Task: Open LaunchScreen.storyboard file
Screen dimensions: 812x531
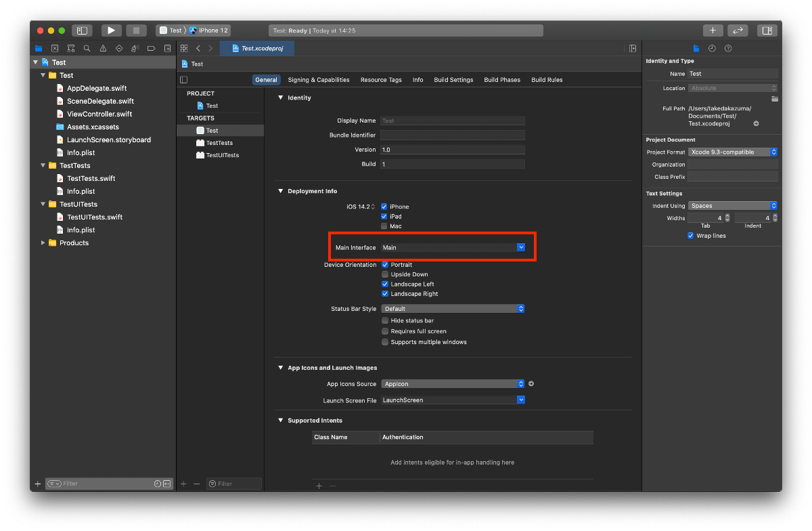Action: (109, 140)
